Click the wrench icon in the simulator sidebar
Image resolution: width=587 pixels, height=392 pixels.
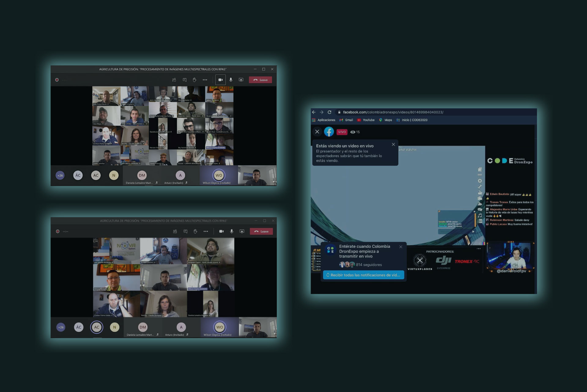480,187
